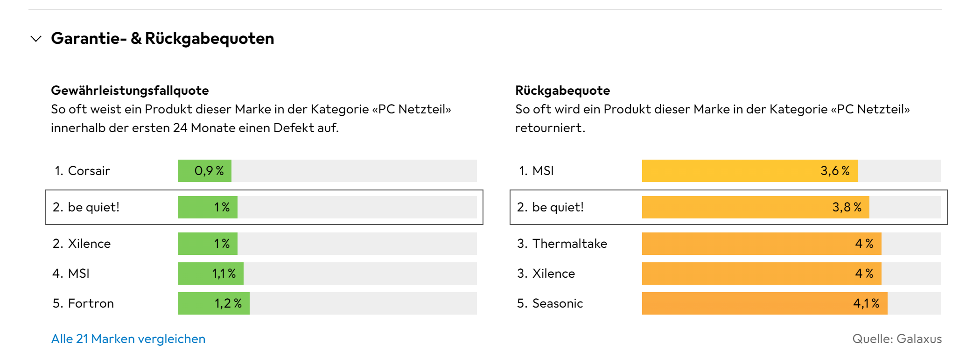Click Fortron's green 1,2 % bar
980x358 pixels.
(214, 303)
